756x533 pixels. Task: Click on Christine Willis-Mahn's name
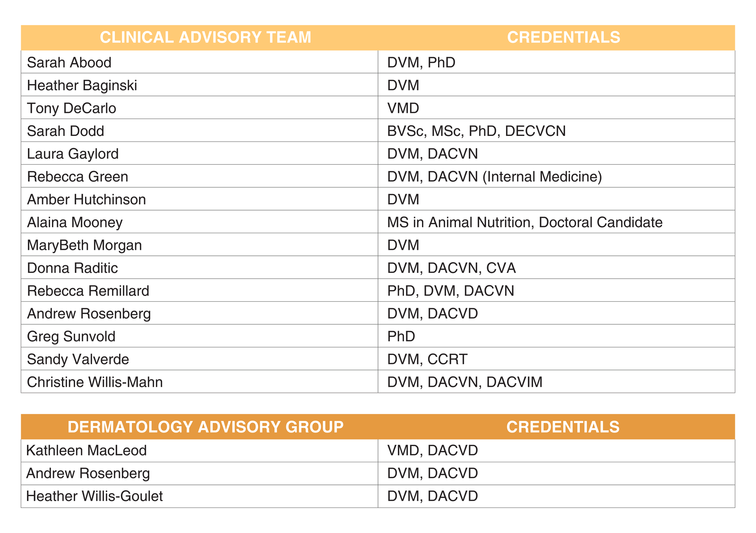pyautogui.click(x=95, y=382)
